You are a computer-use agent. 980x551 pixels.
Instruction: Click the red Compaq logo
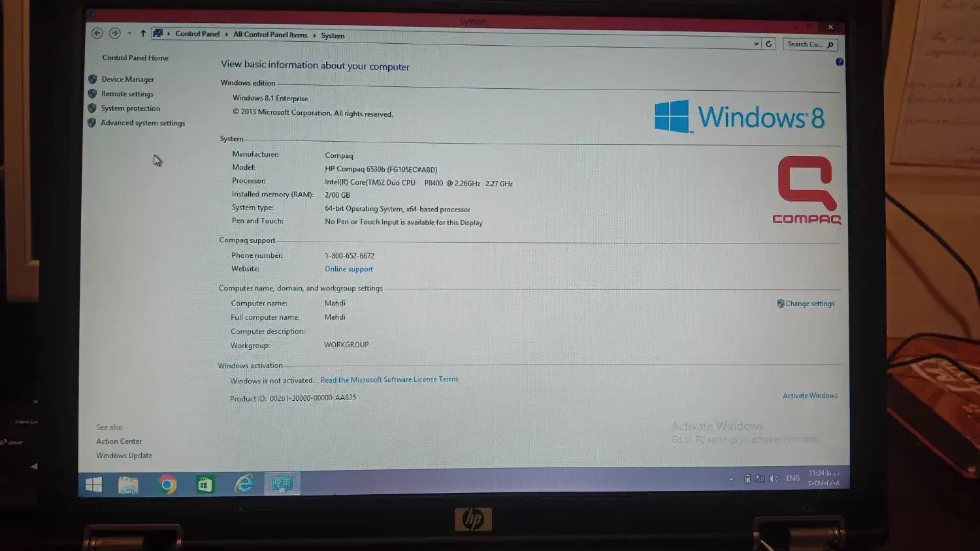(807, 190)
